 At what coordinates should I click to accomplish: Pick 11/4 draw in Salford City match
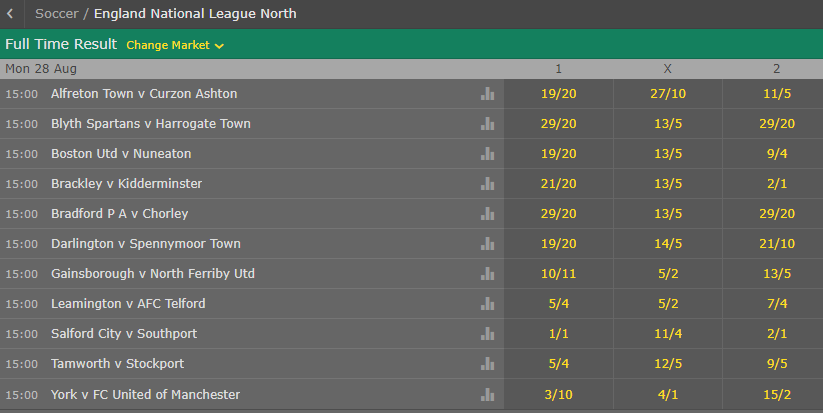[668, 334]
